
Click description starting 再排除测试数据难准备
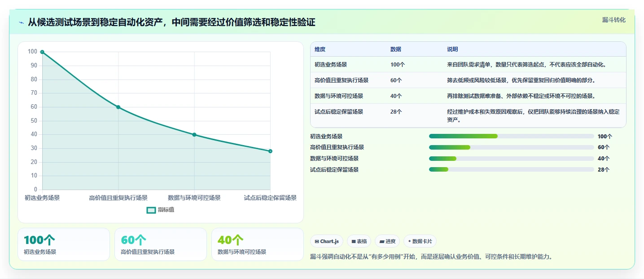[x=521, y=96]
